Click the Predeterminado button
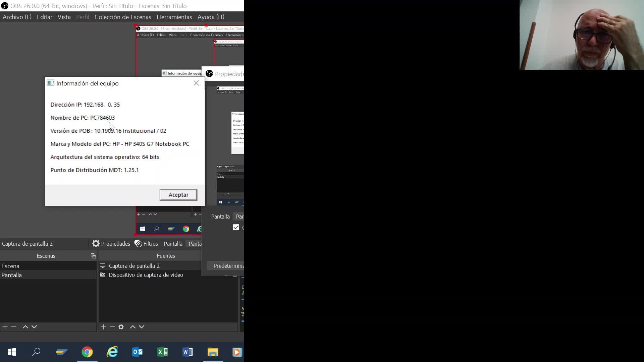 pyautogui.click(x=228, y=266)
